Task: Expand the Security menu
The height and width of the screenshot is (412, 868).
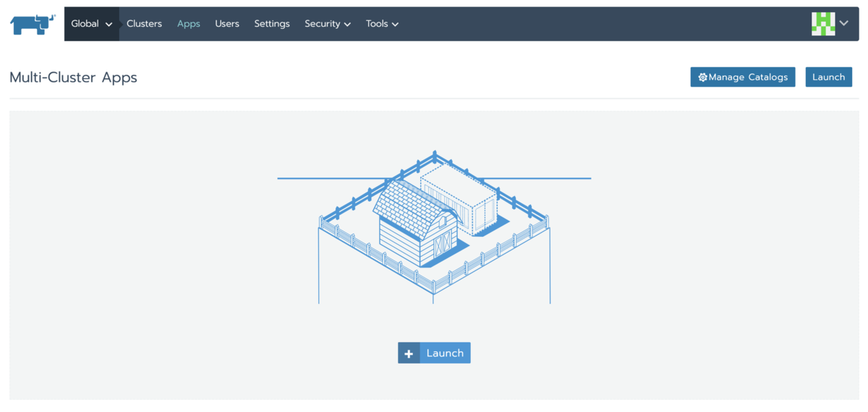Action: coord(328,24)
